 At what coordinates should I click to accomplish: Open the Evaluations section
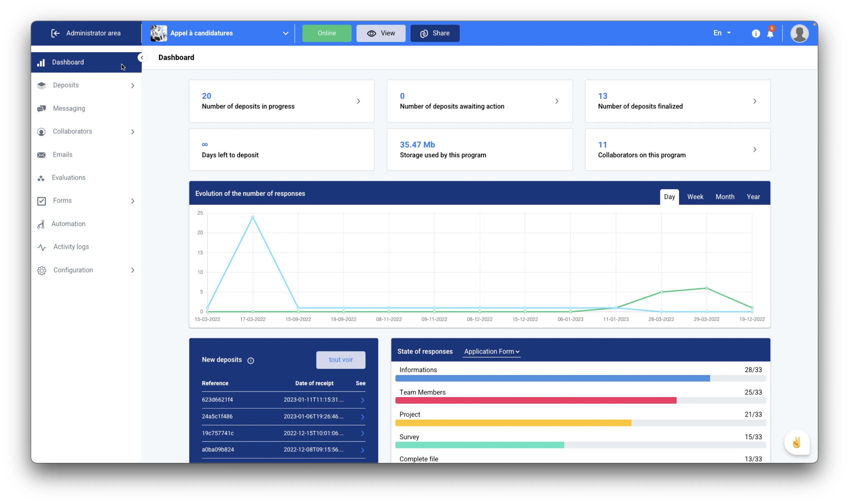pos(68,177)
